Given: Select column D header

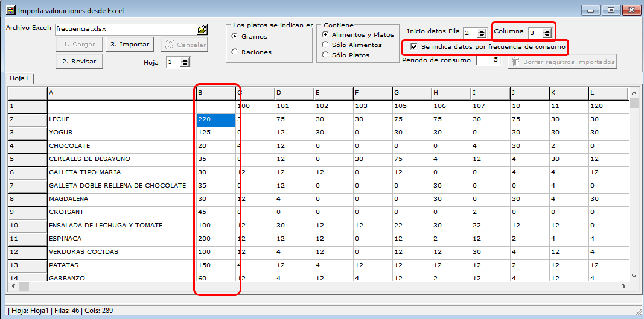Looking at the screenshot, I should coord(294,93).
